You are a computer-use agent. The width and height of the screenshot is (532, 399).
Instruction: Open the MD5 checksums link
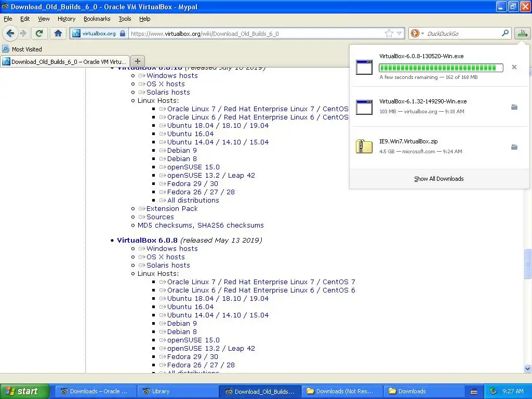point(166,225)
